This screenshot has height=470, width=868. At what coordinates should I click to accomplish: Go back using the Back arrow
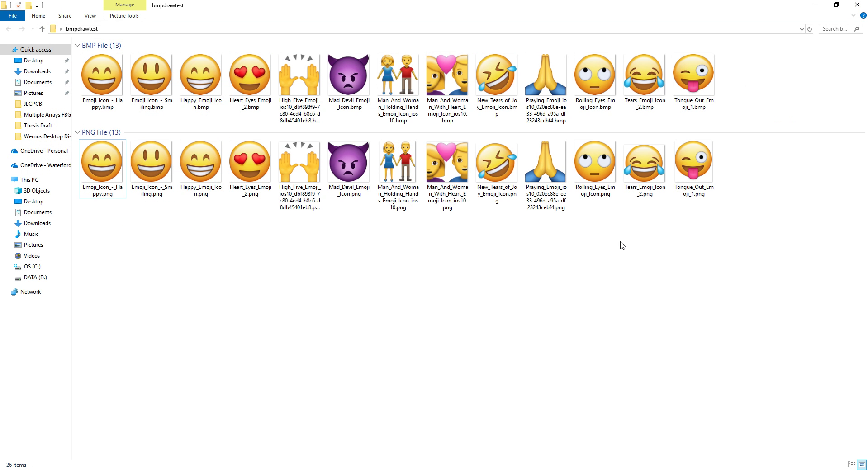[9, 29]
